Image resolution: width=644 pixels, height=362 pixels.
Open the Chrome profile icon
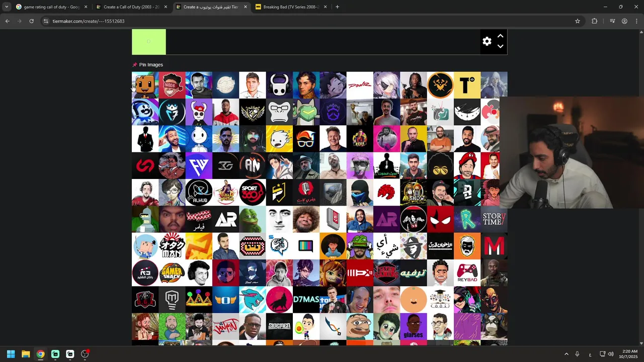[624, 21]
